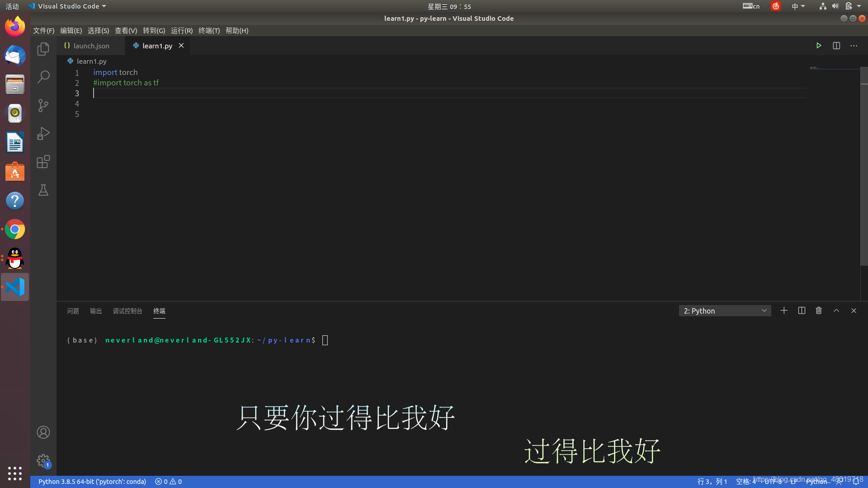Switch to the 输出 panel tab
The image size is (868, 488).
coord(95,311)
